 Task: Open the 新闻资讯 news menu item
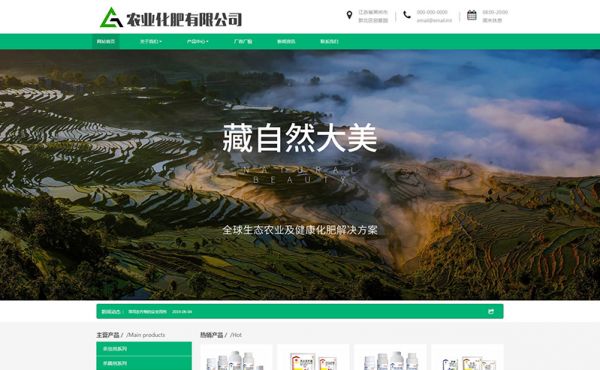point(286,41)
